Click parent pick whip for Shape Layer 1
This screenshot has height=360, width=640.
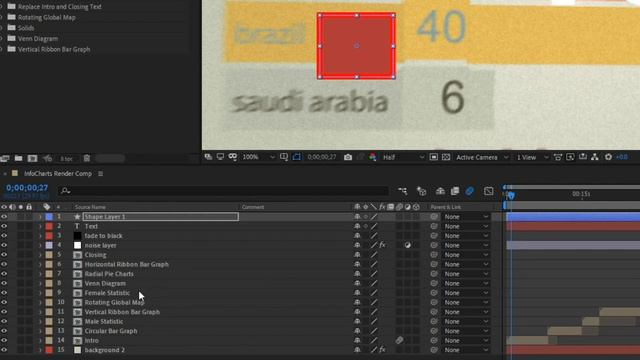pos(434,217)
